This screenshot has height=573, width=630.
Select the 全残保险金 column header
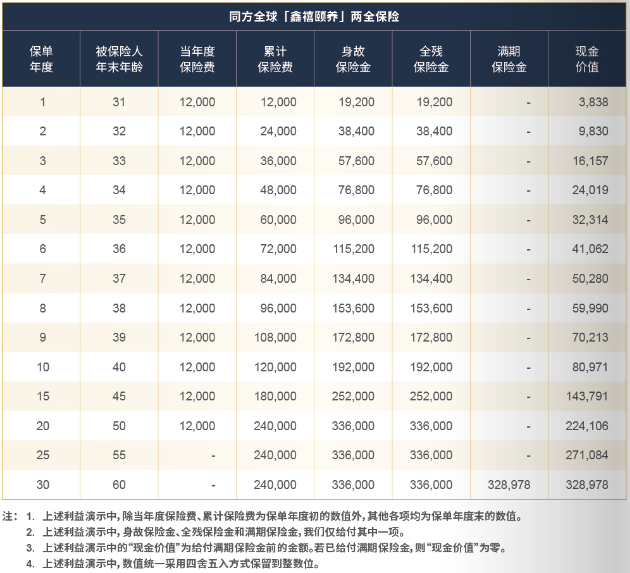pyautogui.click(x=432, y=59)
